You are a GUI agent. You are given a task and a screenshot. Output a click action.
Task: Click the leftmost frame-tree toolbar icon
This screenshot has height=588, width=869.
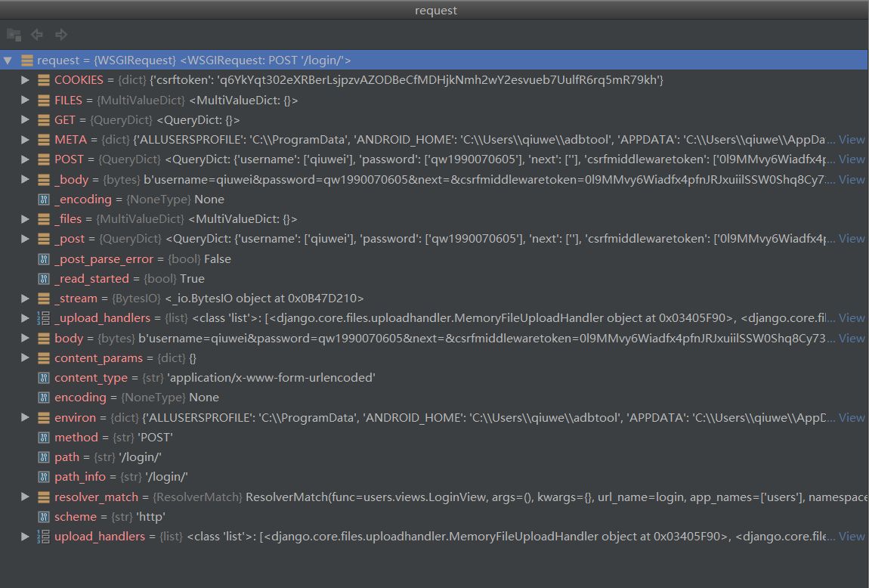tap(14, 34)
